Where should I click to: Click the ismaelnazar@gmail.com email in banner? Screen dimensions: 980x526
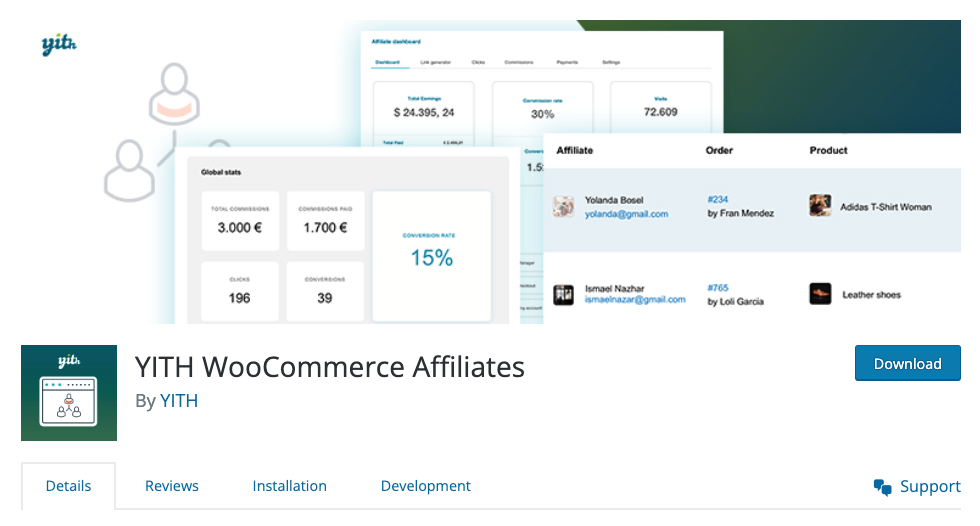click(x=635, y=300)
